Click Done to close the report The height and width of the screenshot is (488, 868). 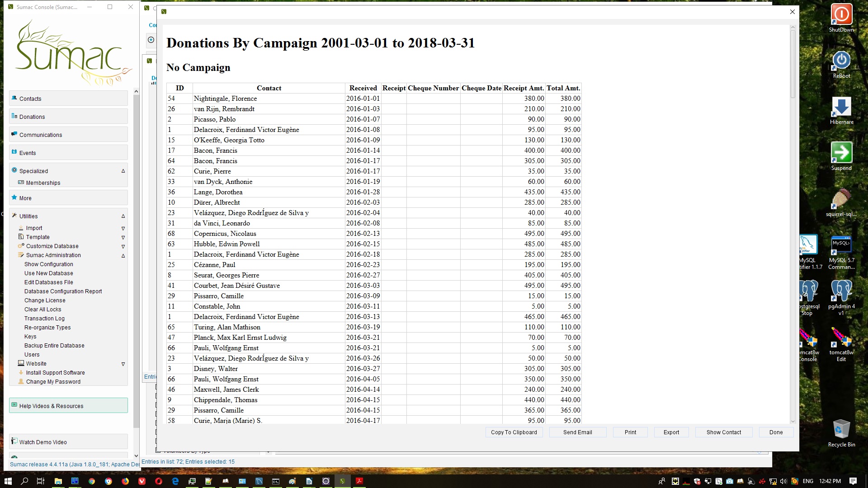point(776,432)
